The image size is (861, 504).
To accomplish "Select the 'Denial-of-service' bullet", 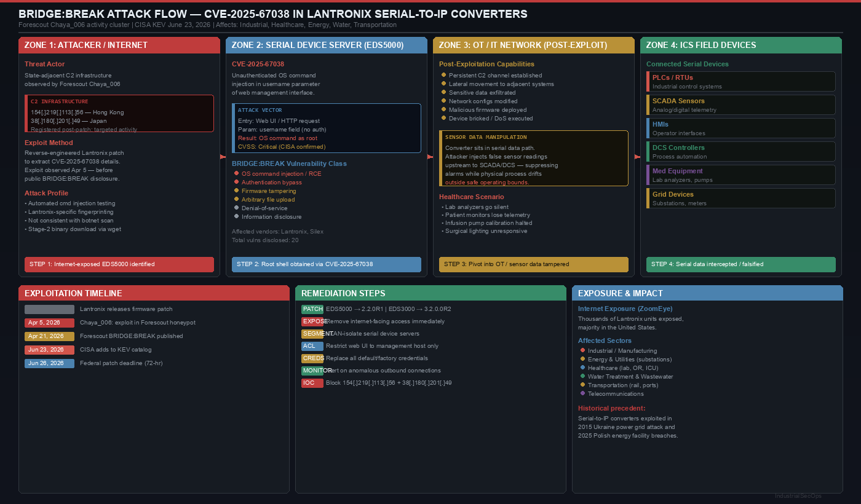I will 261,208.
